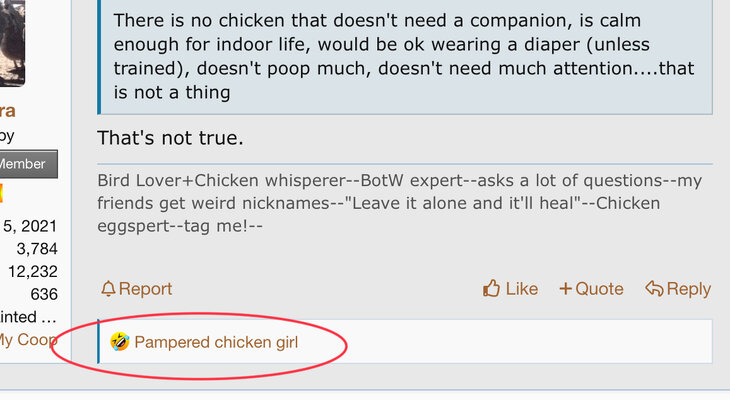Click the 12,232 count in poster stats
Image resolution: width=730 pixels, height=400 pixels.
[33, 271]
